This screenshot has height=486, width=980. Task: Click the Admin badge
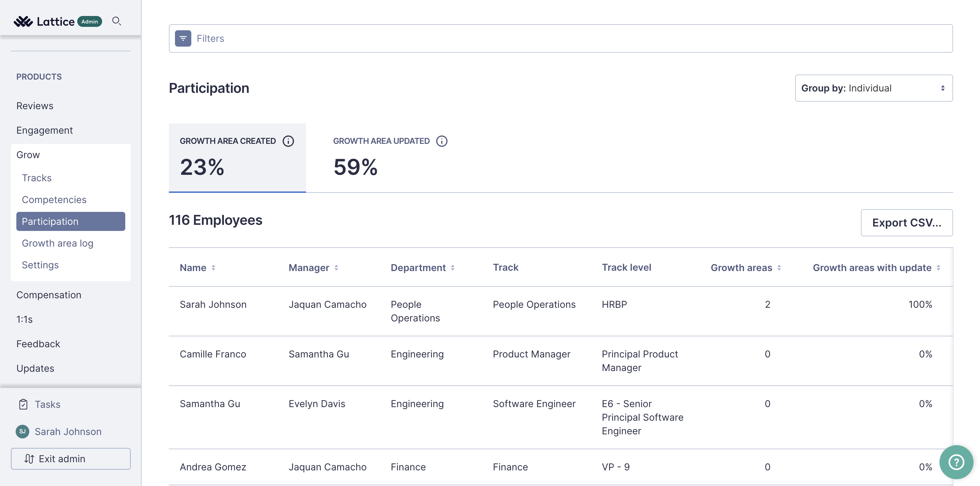90,22
